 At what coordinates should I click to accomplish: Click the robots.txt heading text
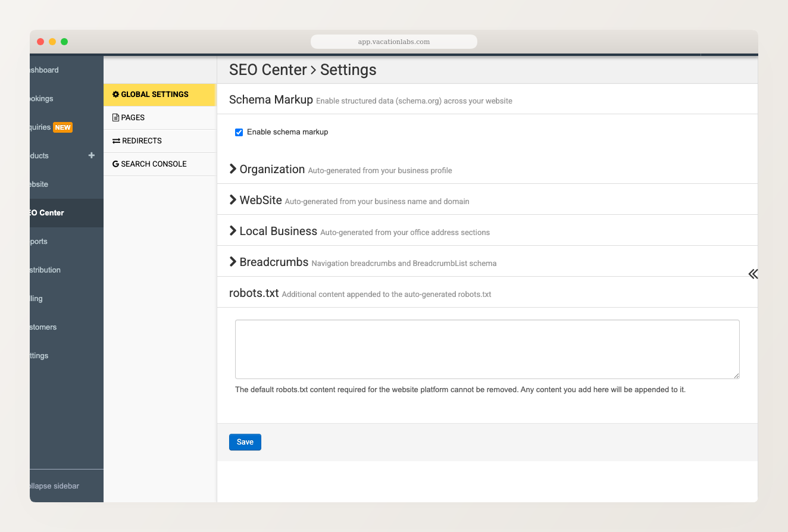[x=254, y=293]
